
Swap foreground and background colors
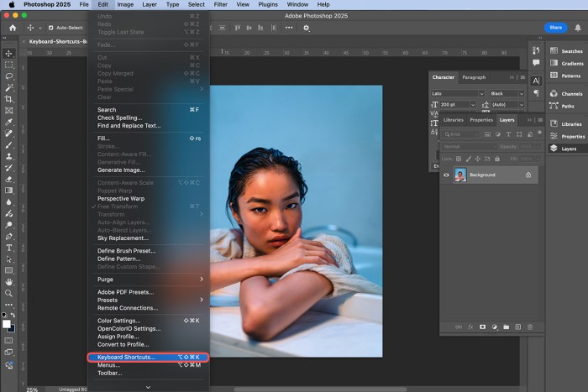(13, 315)
